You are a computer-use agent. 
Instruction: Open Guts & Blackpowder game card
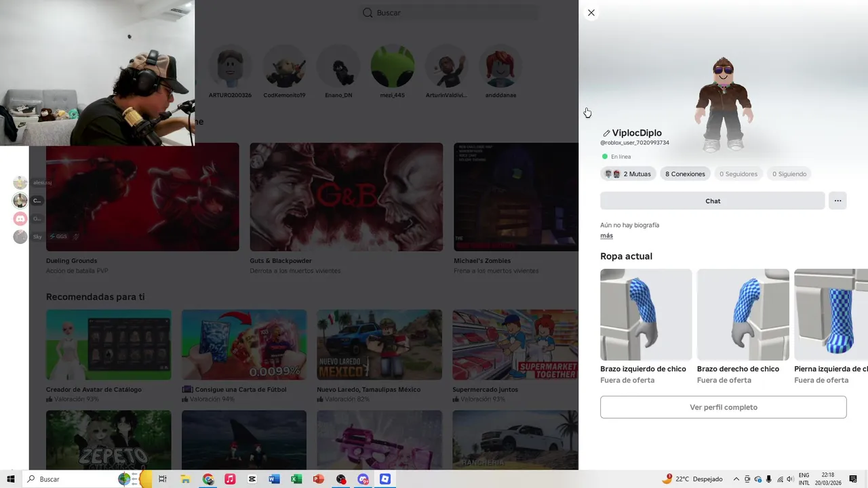coord(346,197)
